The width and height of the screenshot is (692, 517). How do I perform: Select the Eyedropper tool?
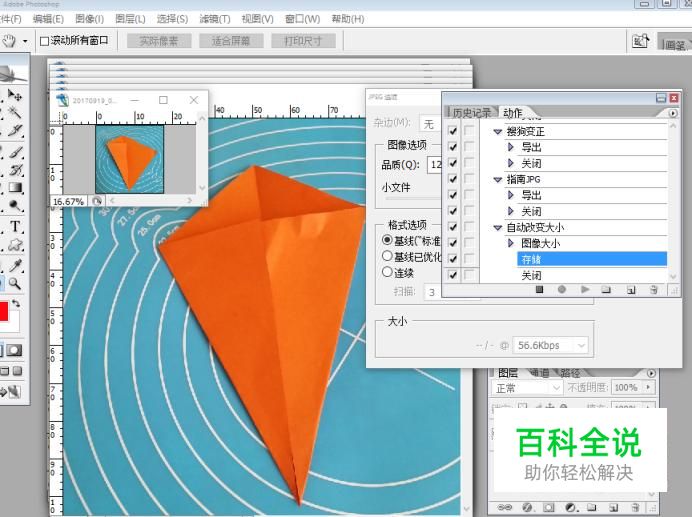pyautogui.click(x=15, y=265)
